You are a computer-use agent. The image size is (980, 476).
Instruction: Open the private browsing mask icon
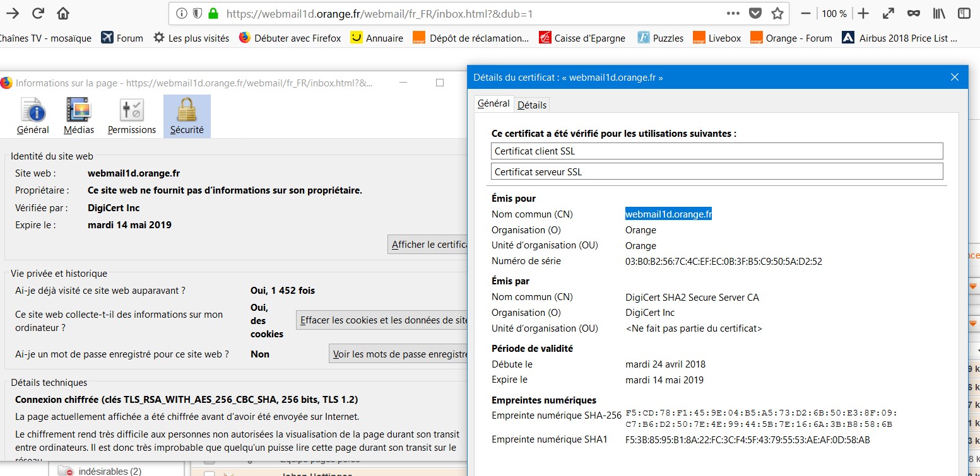[x=913, y=13]
